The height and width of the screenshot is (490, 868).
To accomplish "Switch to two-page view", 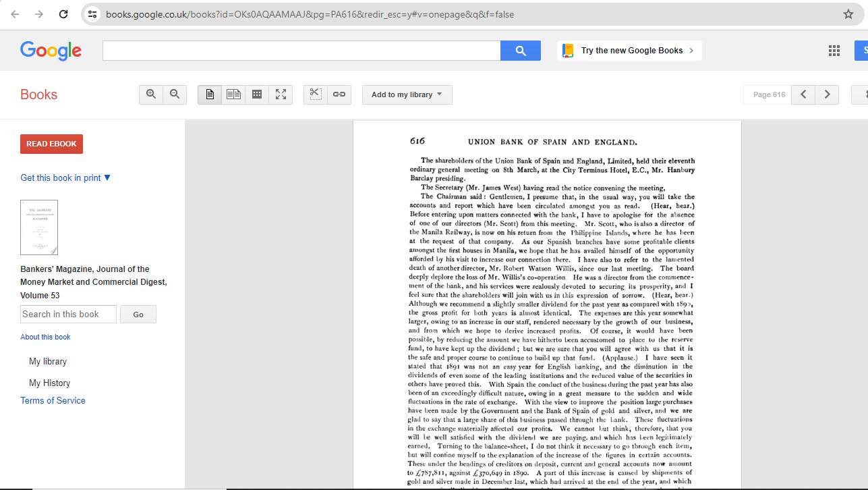I will [233, 94].
